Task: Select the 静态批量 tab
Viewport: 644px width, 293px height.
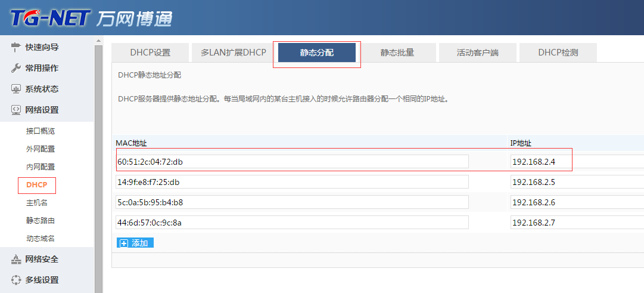Action: point(397,53)
